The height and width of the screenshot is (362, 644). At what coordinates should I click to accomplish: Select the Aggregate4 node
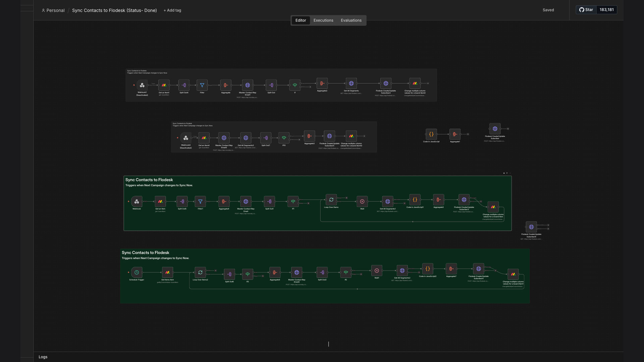pos(224,201)
